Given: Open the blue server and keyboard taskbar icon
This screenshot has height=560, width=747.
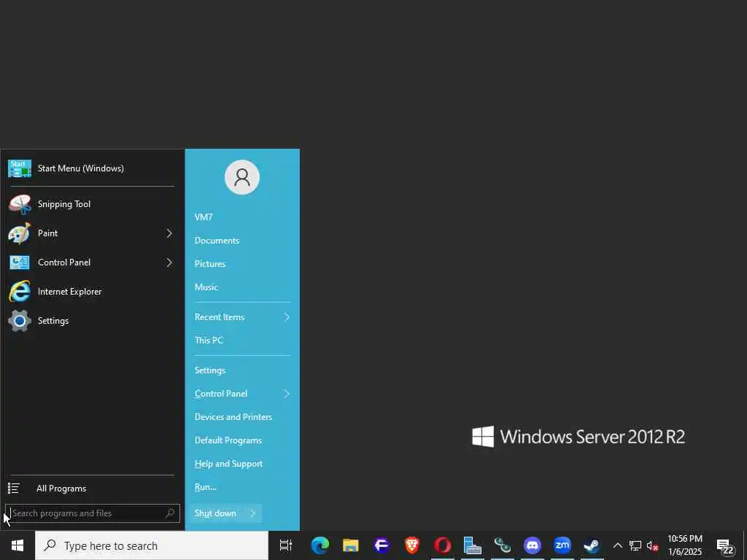Looking at the screenshot, I should pyautogui.click(x=472, y=545).
